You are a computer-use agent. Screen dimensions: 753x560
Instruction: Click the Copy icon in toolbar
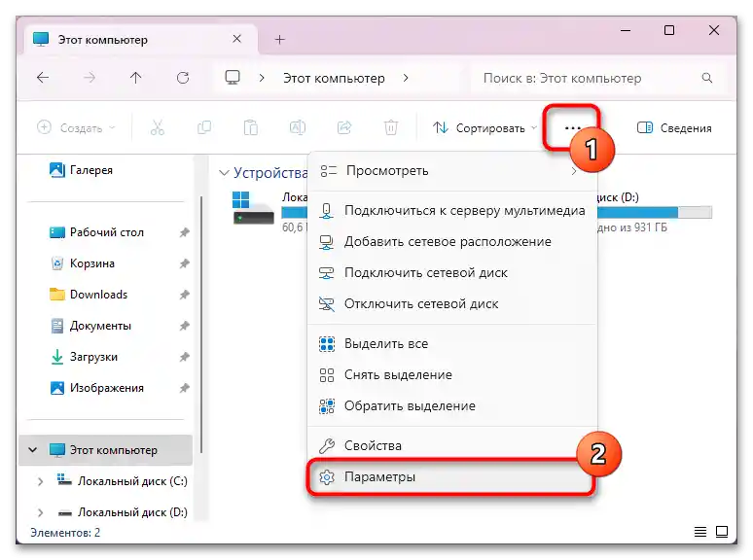pos(204,127)
